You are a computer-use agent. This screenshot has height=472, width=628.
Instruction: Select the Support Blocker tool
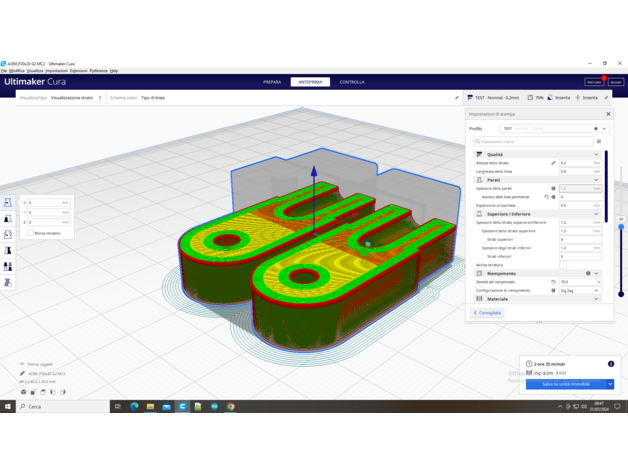[8, 283]
